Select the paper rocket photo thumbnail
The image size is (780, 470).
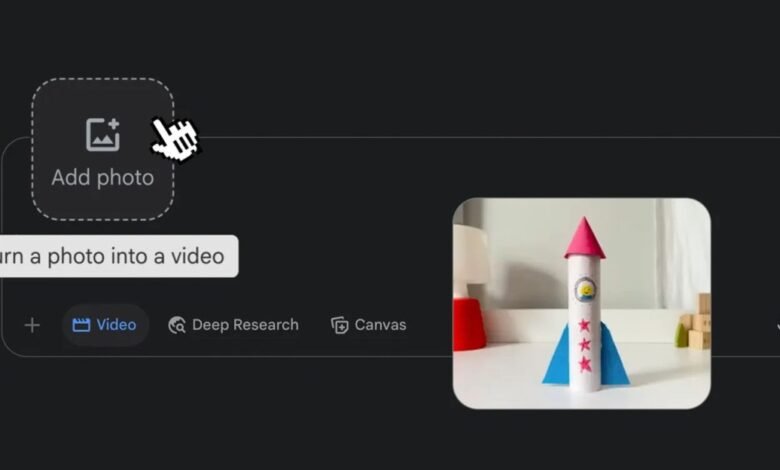[x=582, y=303]
